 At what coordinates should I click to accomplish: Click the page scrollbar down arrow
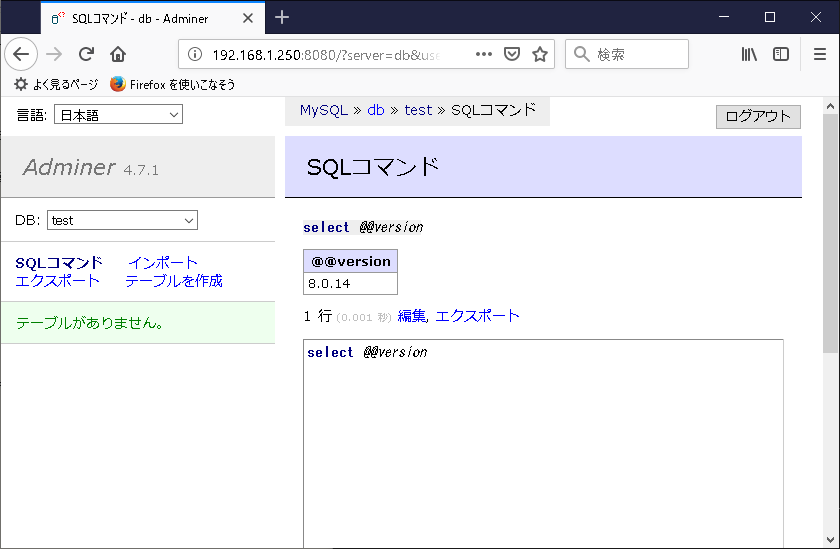(x=830, y=540)
